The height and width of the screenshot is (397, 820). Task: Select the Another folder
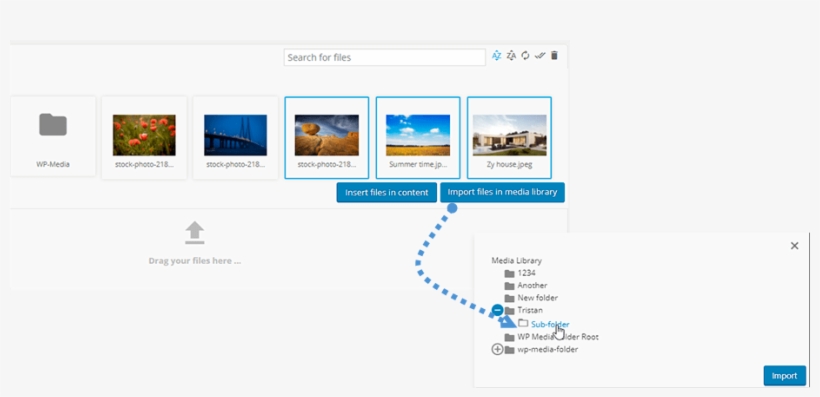tap(532, 286)
